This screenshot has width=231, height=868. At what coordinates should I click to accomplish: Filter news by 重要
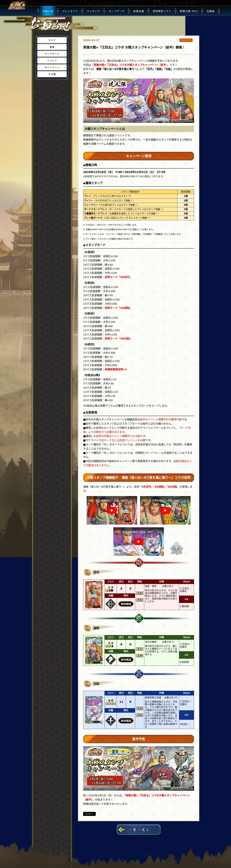pyautogui.click(x=52, y=47)
